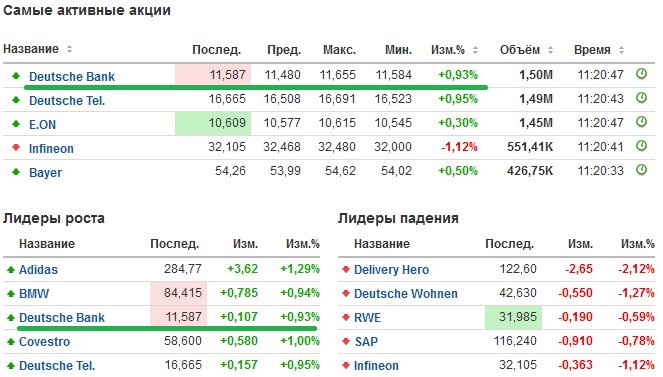Sort table by Время column arrows
663x377 pixels.
click(621, 50)
